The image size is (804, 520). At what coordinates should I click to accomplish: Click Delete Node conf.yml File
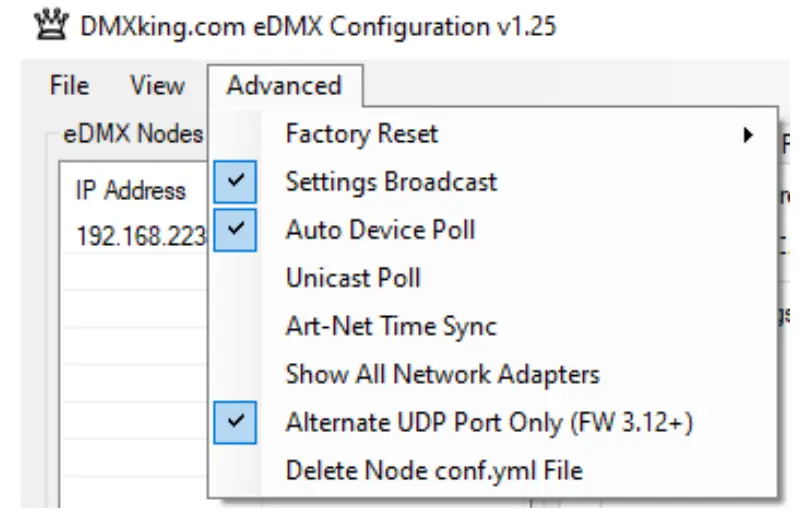coord(434,470)
